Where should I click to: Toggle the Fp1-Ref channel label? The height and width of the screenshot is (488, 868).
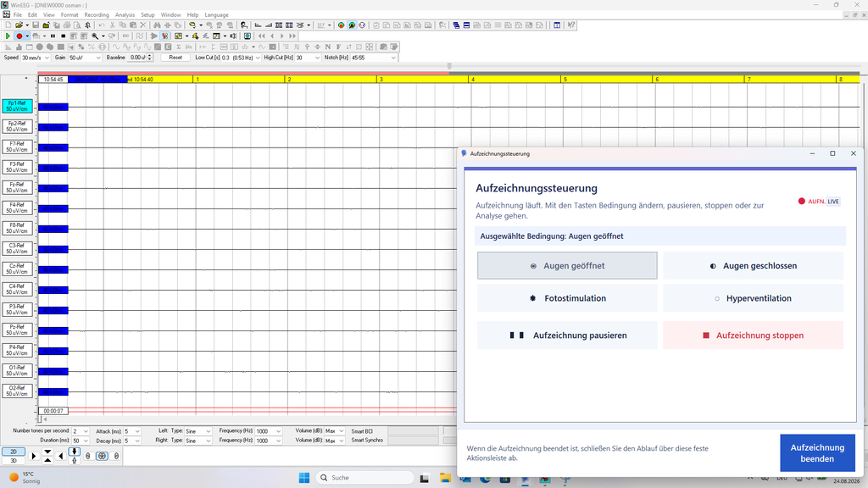point(17,106)
